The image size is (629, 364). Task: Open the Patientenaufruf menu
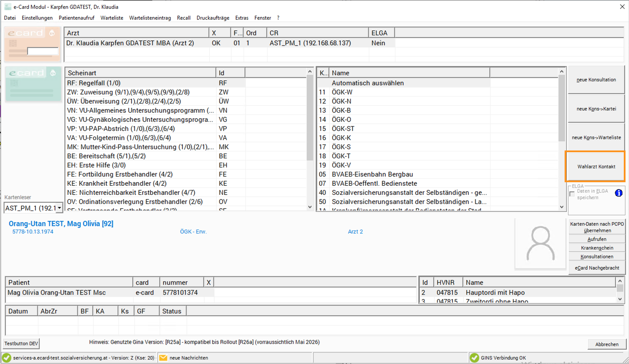click(76, 18)
